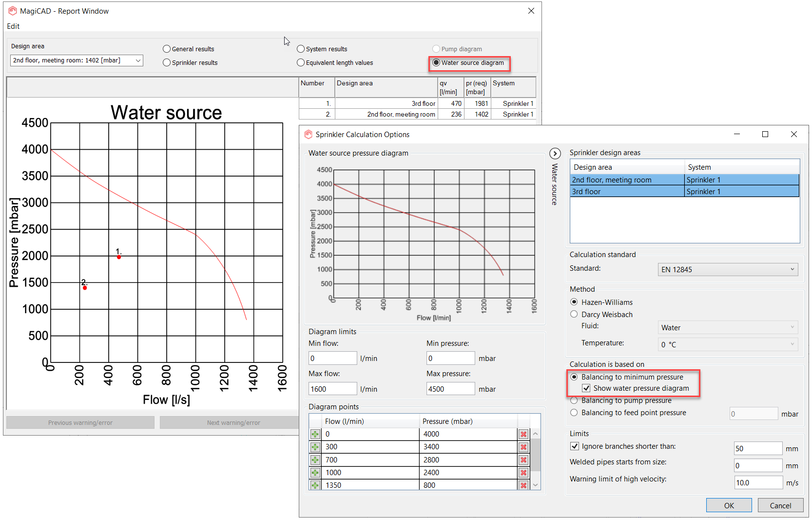
Task: Click the green plus icon on the 300 flow row
Action: coord(315,447)
